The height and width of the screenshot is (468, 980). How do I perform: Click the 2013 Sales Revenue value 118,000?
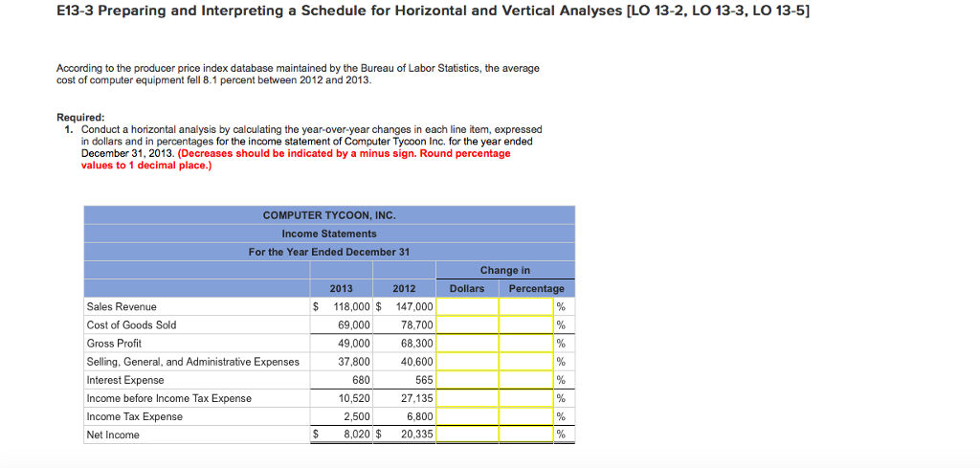point(352,307)
